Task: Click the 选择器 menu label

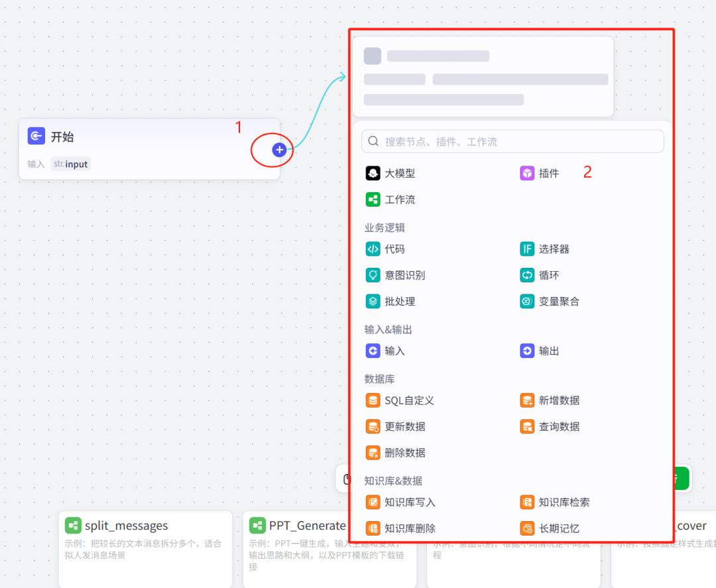Action: (x=554, y=249)
